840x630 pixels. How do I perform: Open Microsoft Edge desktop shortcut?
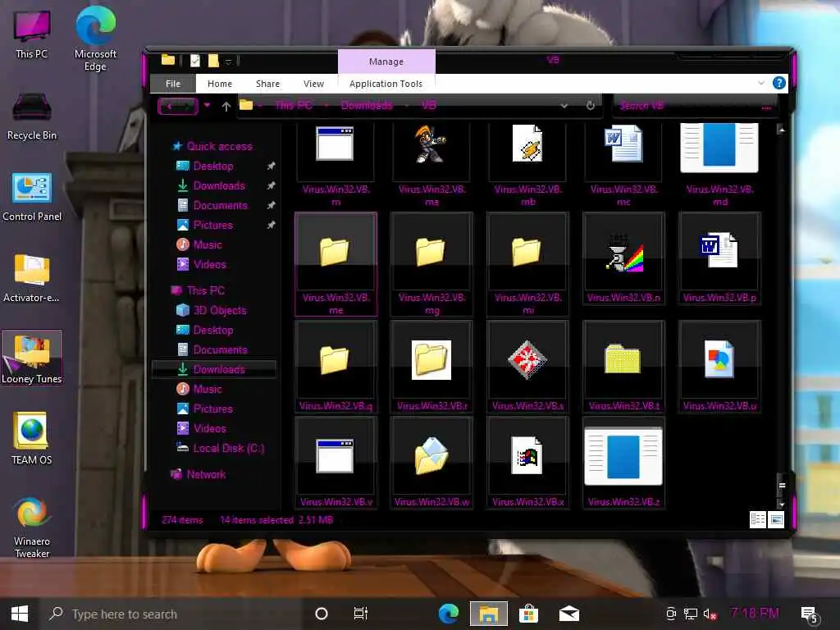point(95,39)
